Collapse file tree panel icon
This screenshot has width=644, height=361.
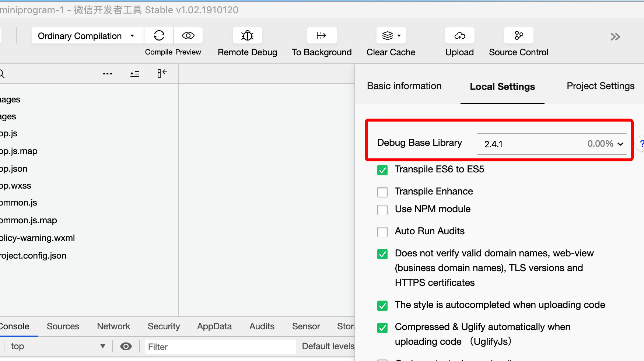[162, 74]
